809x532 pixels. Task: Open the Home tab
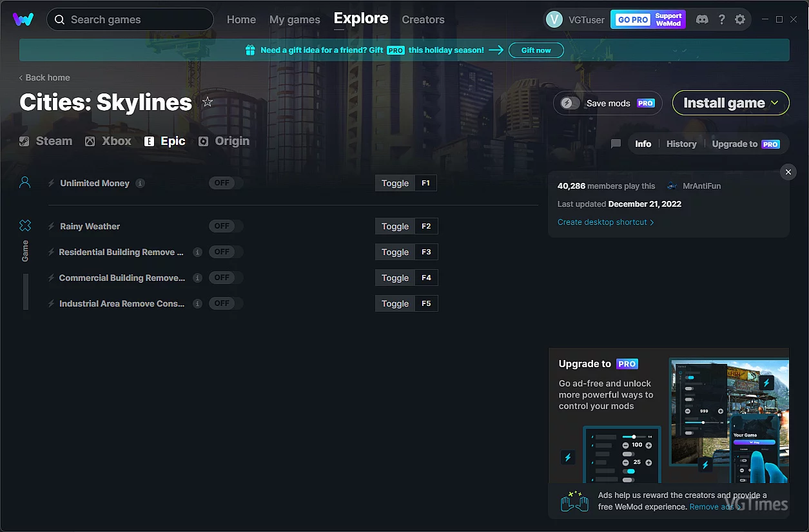(241, 20)
